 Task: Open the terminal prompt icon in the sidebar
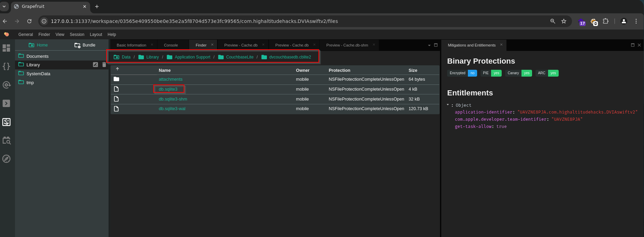6,103
